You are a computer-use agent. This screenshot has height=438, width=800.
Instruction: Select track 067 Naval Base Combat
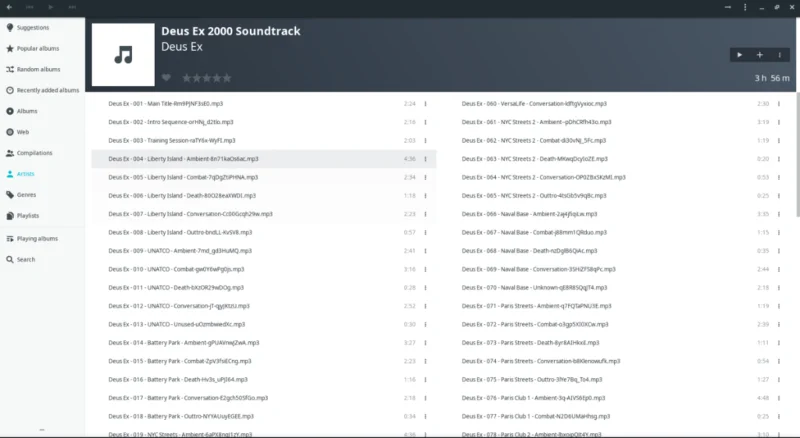tap(617, 232)
